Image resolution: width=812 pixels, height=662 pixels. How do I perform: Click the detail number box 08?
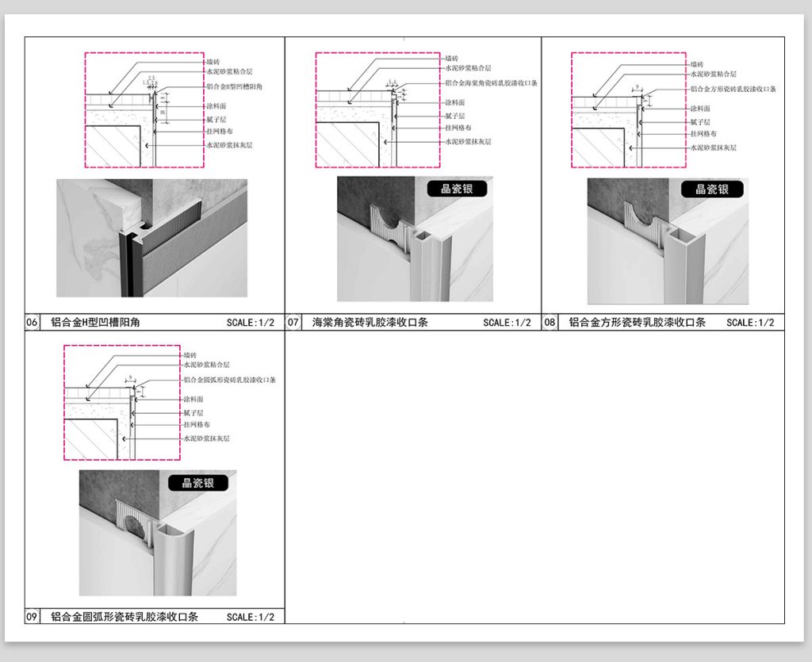[x=550, y=323]
